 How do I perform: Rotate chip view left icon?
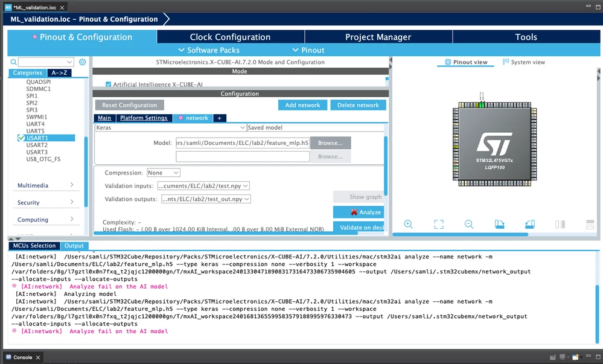[499, 225]
